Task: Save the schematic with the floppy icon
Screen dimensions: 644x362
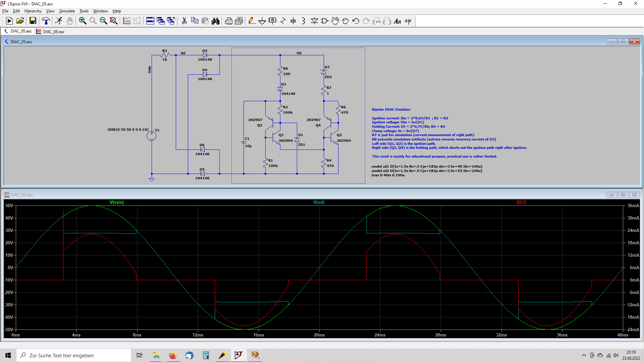Action: point(33,21)
